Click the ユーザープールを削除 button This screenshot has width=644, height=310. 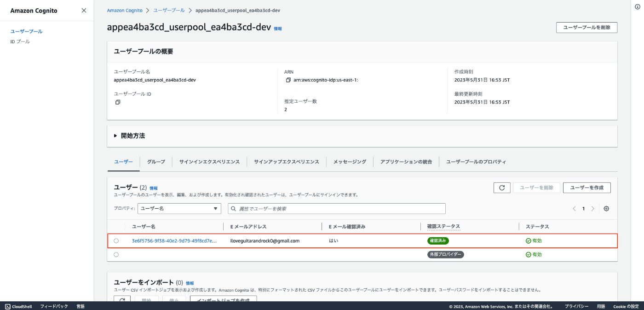tap(586, 27)
